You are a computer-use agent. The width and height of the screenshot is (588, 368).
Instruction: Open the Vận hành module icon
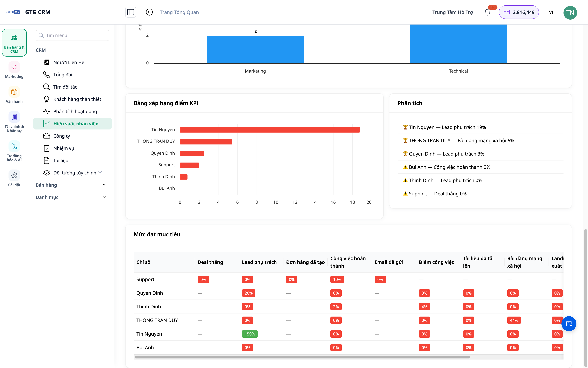(14, 92)
